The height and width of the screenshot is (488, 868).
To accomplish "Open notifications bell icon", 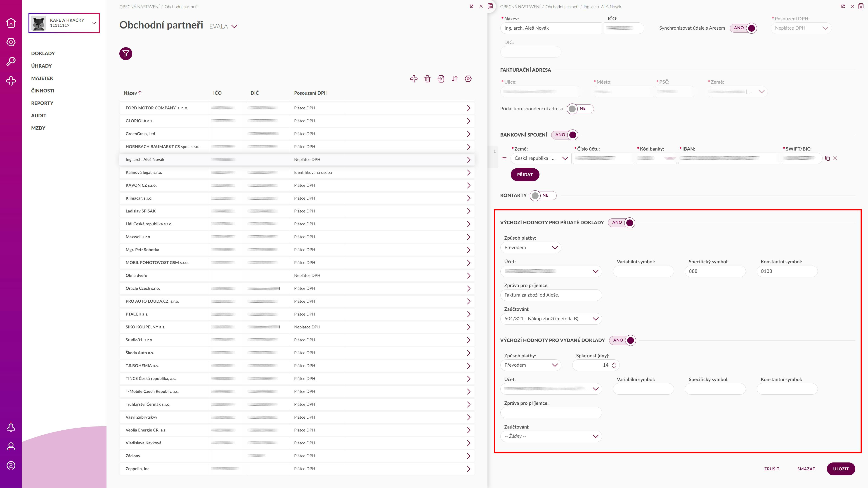I will [11, 427].
